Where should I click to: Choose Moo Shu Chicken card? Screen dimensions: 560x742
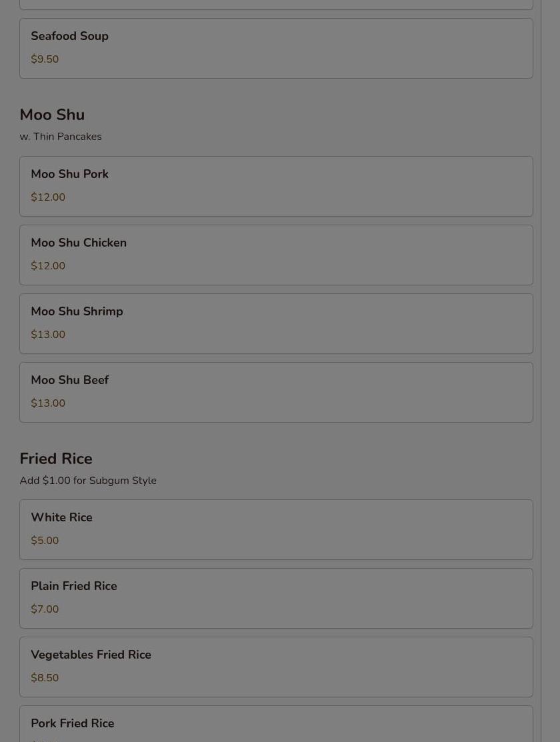(x=276, y=255)
